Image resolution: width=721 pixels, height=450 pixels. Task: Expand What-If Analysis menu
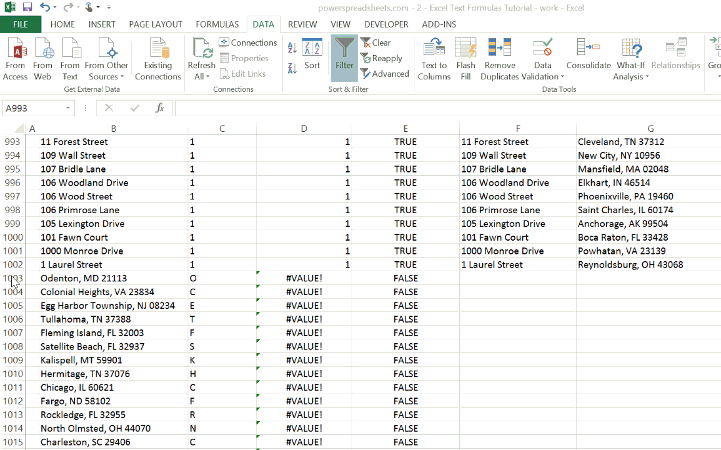630,77
